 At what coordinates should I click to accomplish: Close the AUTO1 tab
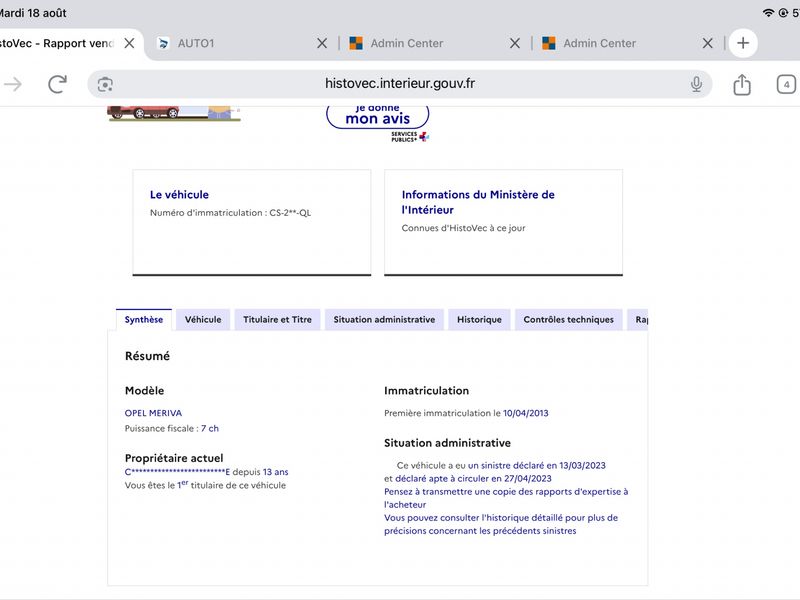point(322,43)
